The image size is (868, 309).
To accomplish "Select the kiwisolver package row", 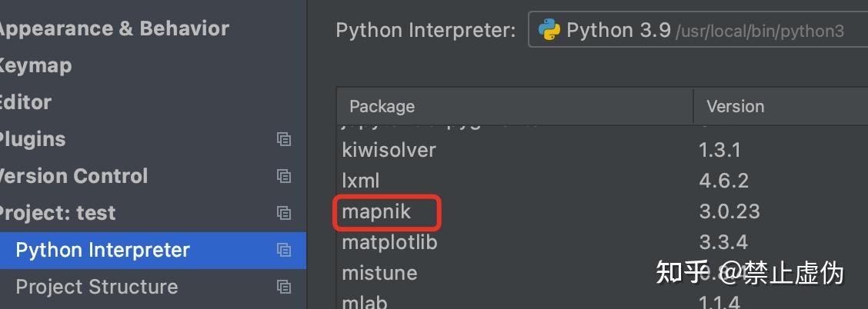I will (x=389, y=150).
